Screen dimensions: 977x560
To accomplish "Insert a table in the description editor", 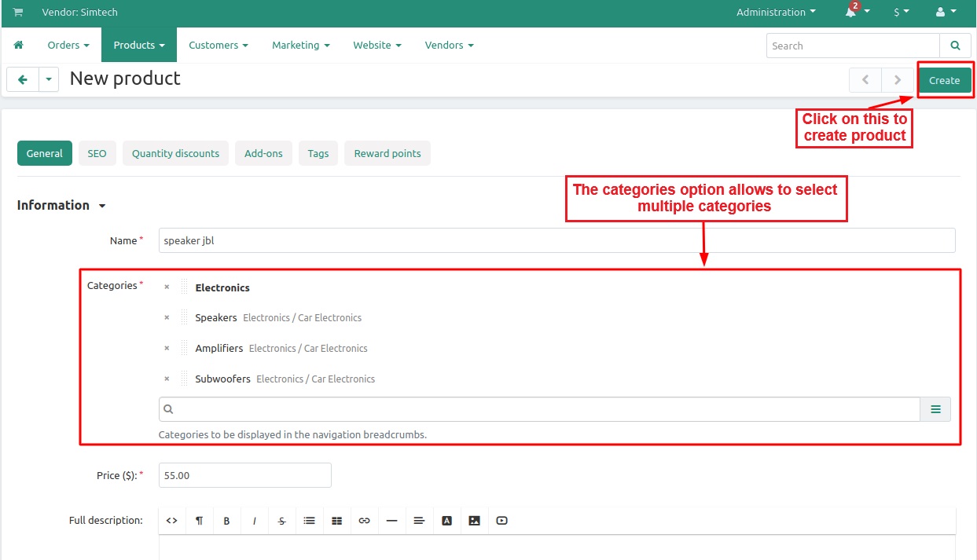I will (336, 521).
